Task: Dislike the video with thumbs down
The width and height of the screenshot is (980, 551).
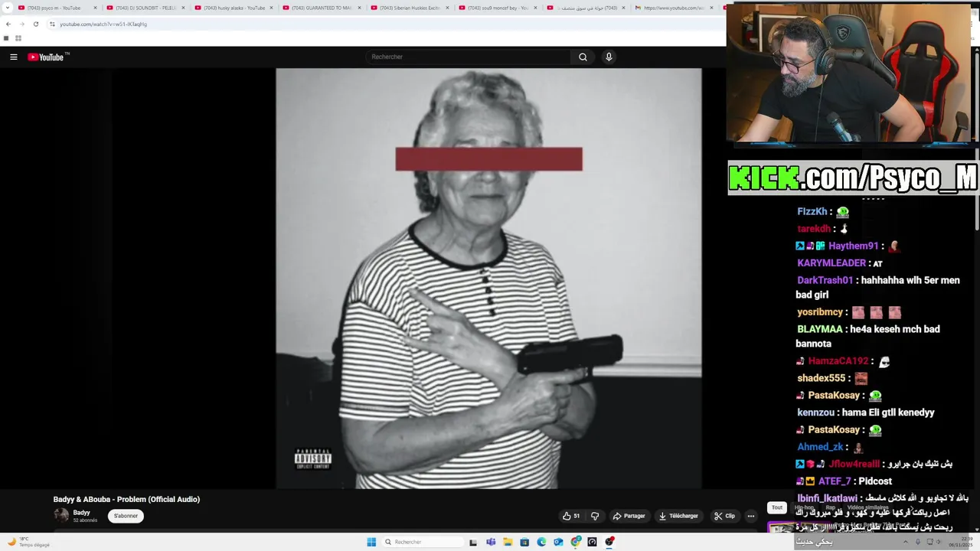Action: click(595, 516)
